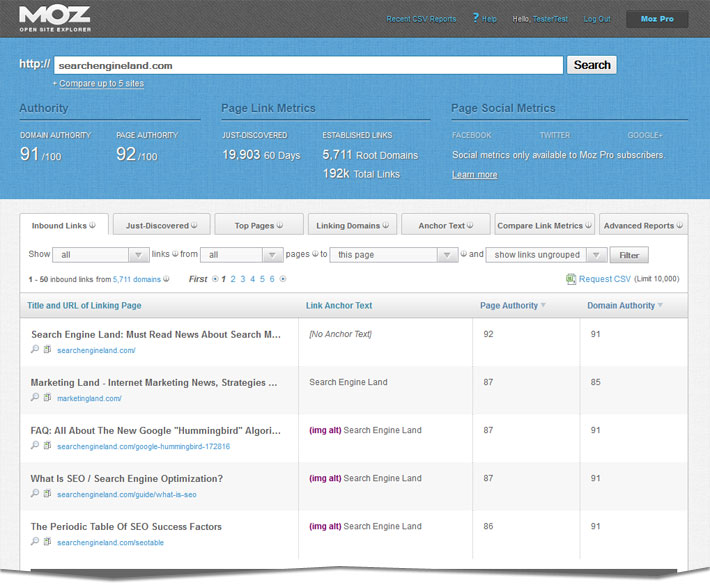Click the Request CSV link
This screenshot has height=586, width=710.
[x=604, y=279]
